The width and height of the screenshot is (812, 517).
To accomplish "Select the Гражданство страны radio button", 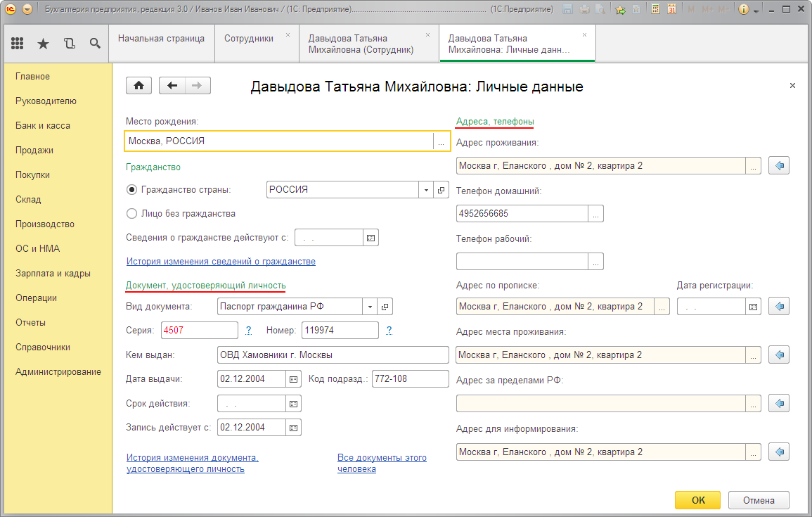I will click(131, 189).
